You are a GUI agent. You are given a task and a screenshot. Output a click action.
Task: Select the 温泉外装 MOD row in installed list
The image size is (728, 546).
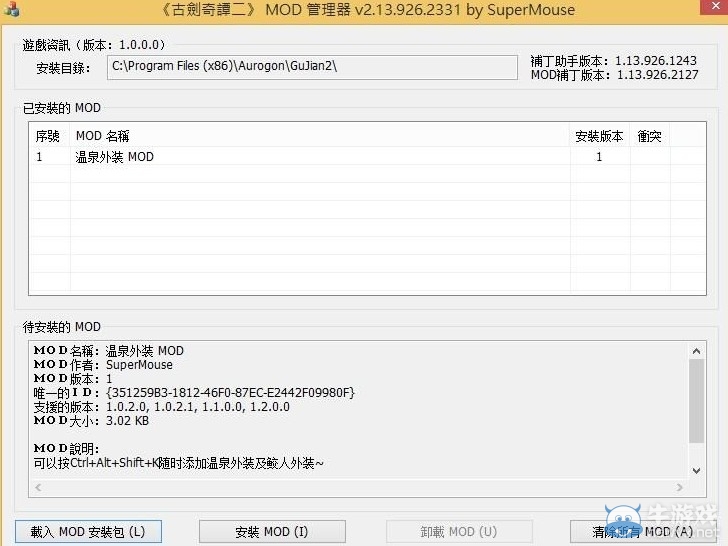tap(367, 157)
